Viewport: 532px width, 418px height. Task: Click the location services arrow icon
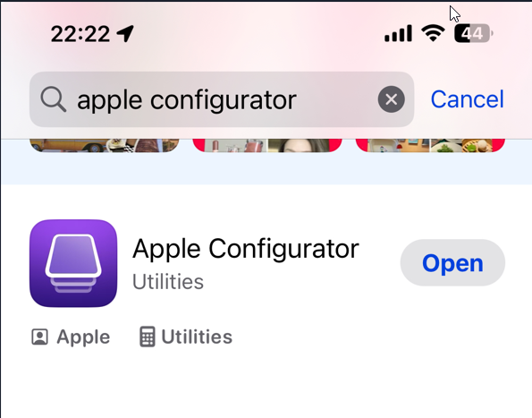tap(125, 34)
